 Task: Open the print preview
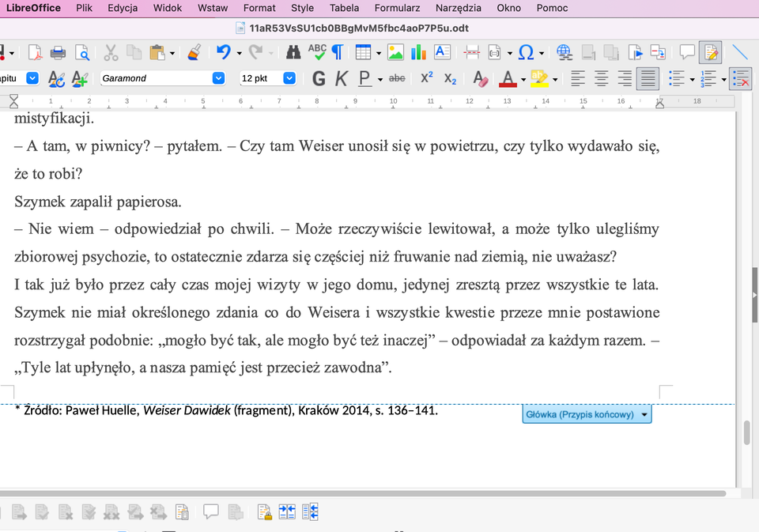click(x=82, y=51)
